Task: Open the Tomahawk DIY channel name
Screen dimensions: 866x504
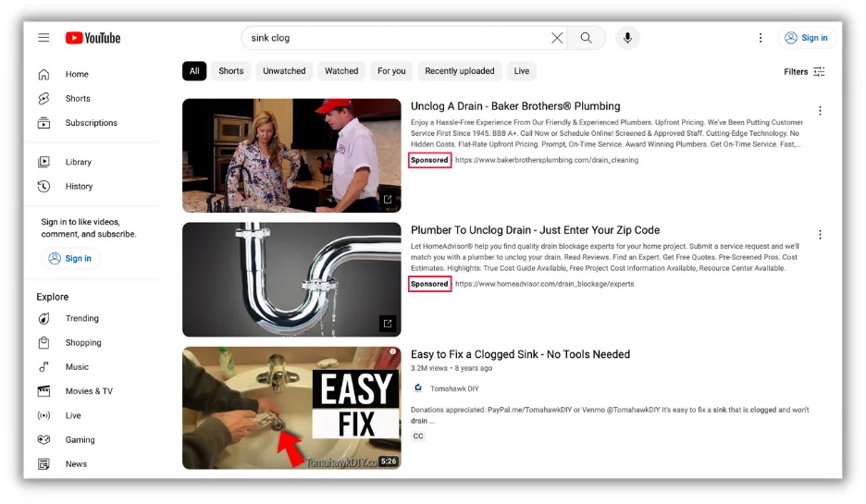Action: [454, 388]
